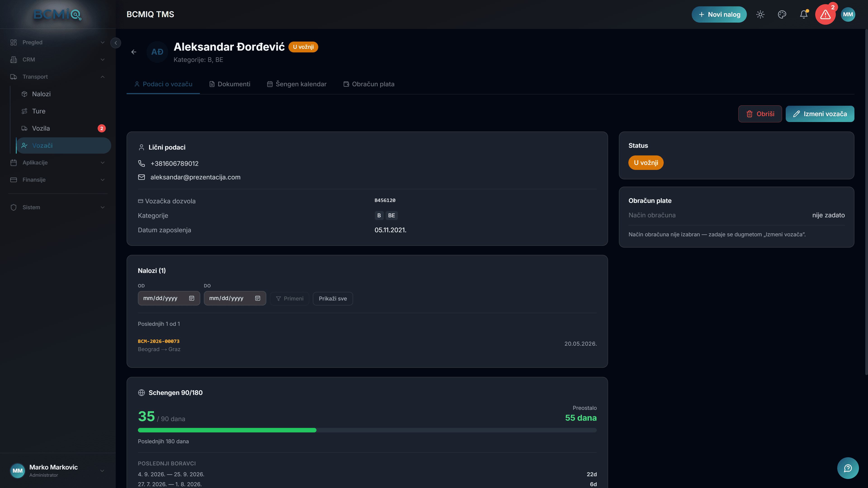Image resolution: width=868 pixels, height=488 pixels.
Task: Open the color palette theme picker
Action: pyautogui.click(x=782, y=14)
